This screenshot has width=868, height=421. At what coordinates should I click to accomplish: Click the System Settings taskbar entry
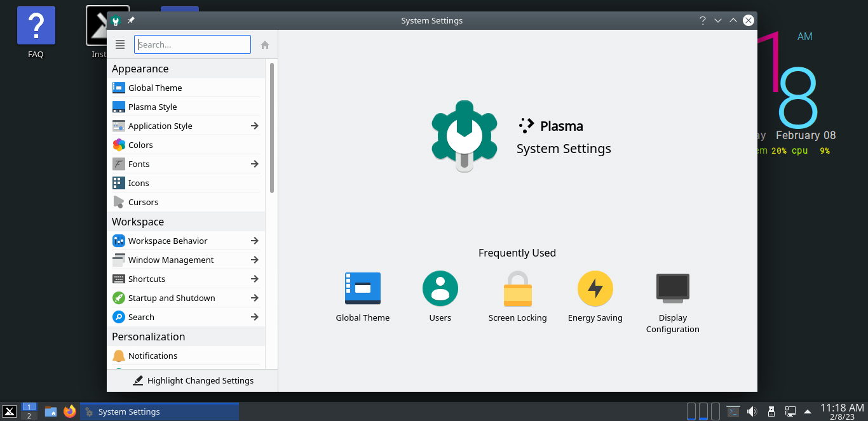159,411
